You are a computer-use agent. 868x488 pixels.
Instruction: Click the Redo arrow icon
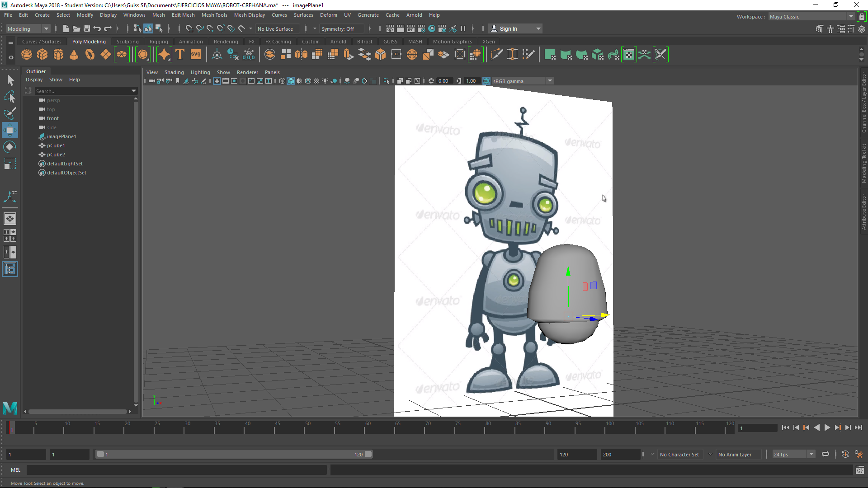coord(108,28)
